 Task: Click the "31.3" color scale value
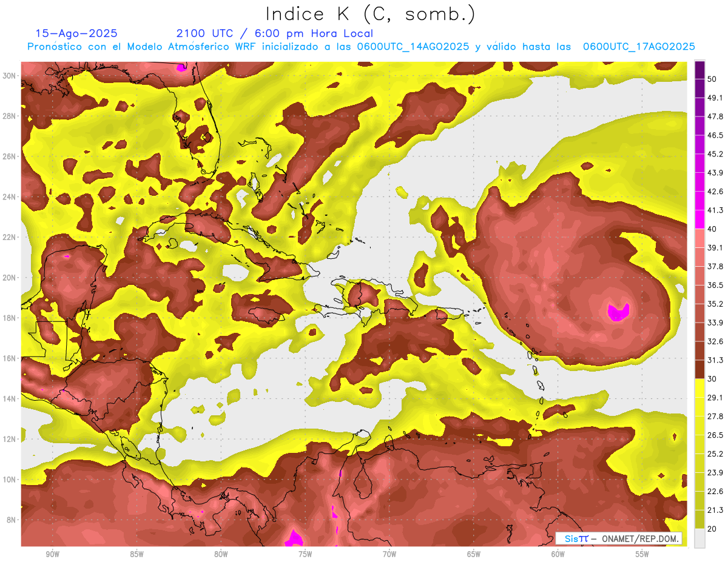click(715, 360)
